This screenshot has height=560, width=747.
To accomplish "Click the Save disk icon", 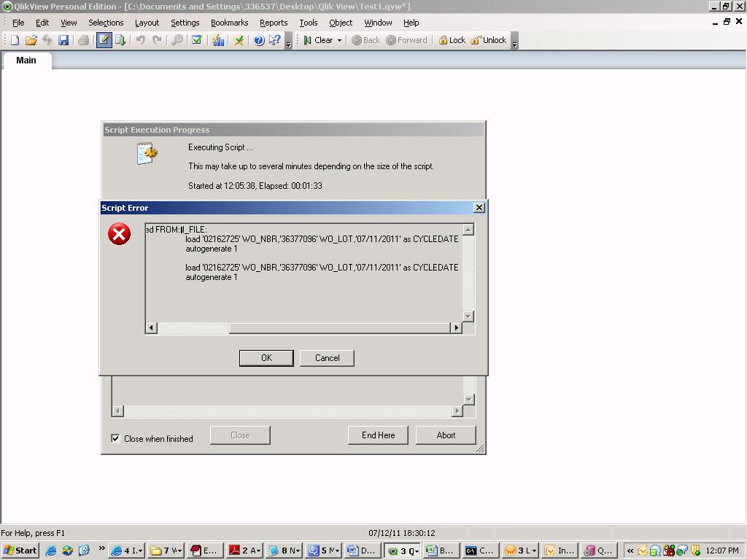I will pyautogui.click(x=63, y=41).
